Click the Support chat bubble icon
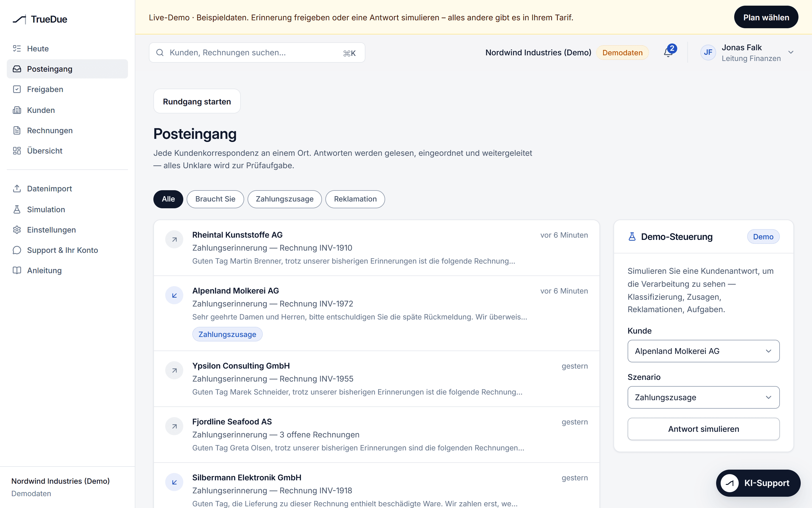The width and height of the screenshot is (812, 508). [x=17, y=250]
